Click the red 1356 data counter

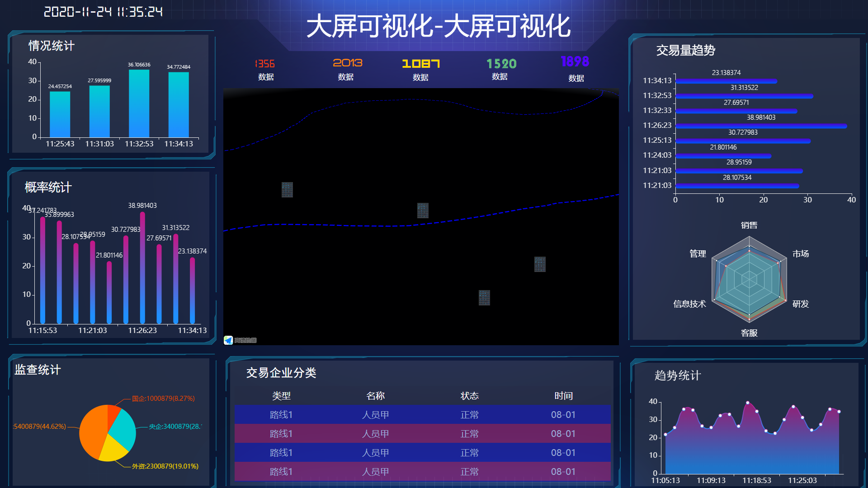[x=265, y=64]
